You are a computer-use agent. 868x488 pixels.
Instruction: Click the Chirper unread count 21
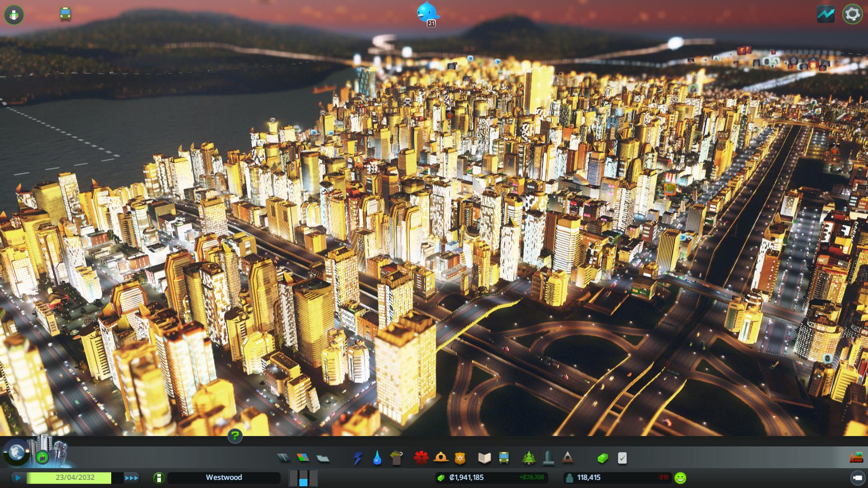[431, 23]
